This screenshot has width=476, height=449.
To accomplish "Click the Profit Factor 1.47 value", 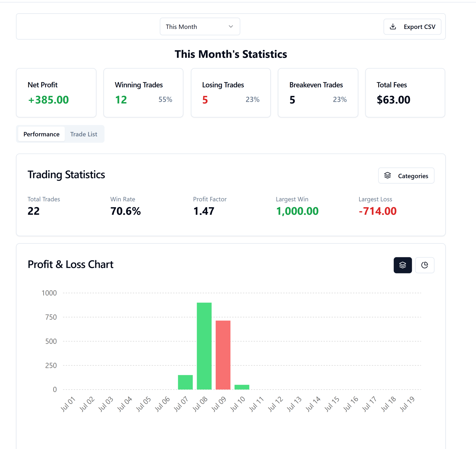I will pyautogui.click(x=204, y=211).
